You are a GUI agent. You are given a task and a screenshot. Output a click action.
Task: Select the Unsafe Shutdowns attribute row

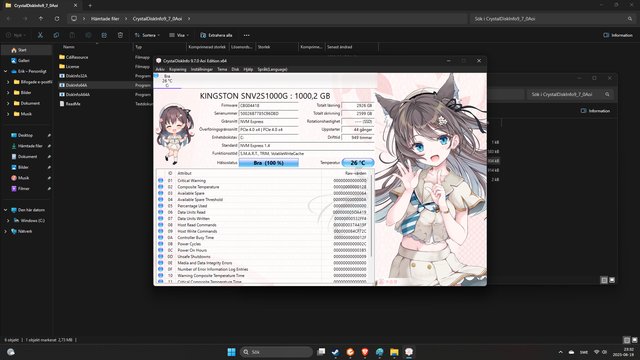(x=263, y=257)
